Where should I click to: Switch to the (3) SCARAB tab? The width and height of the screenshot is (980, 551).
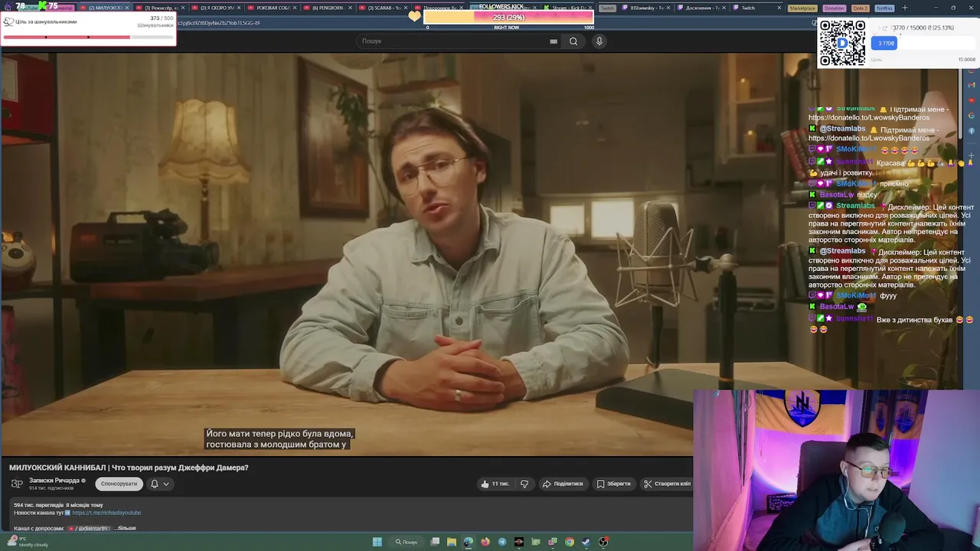coord(384,8)
